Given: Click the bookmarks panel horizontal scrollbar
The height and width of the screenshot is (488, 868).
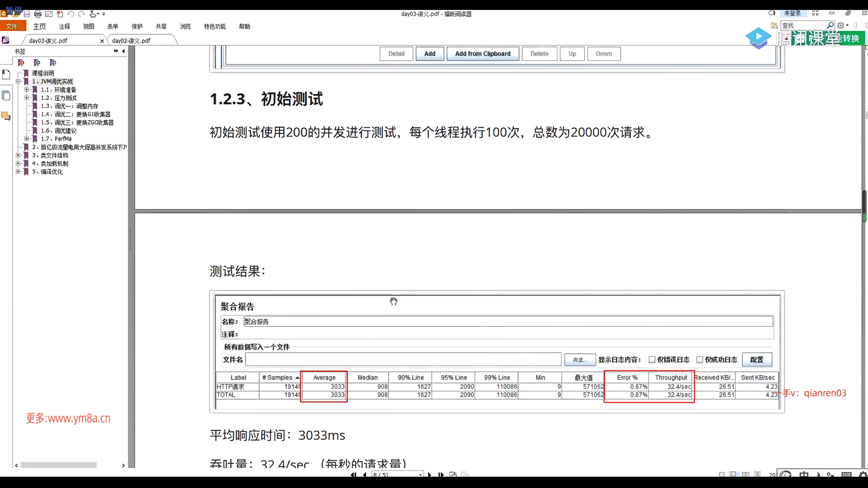Looking at the screenshot, I should coord(59,465).
